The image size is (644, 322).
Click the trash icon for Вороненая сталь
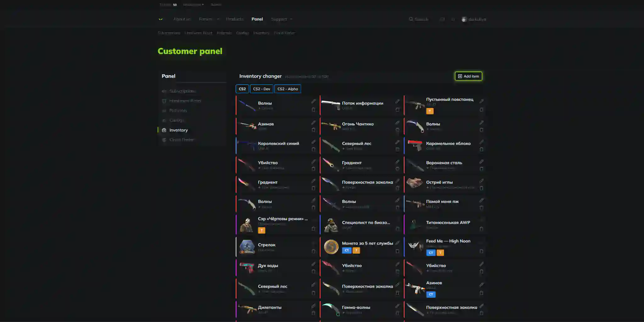tap(481, 169)
